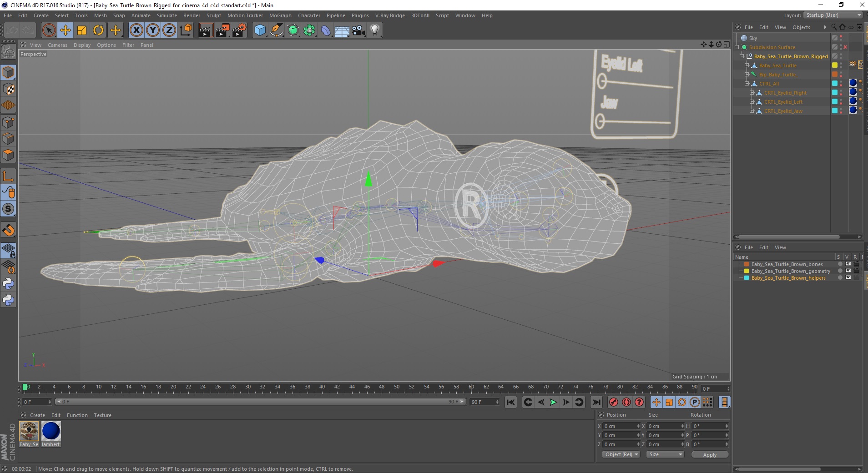Expand the CRTL_Eyelid_Jaw node
This screenshot has width=868, height=473.
pyautogui.click(x=752, y=111)
